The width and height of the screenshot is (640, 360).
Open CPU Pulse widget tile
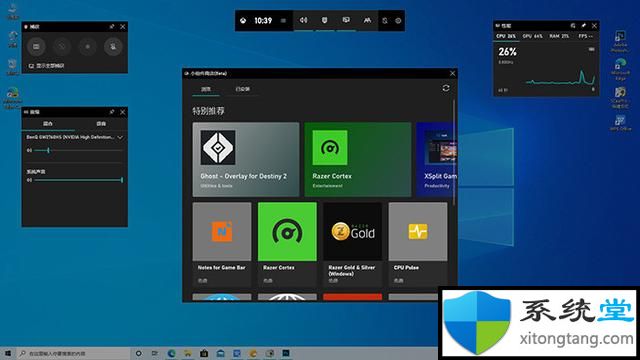[x=418, y=244]
